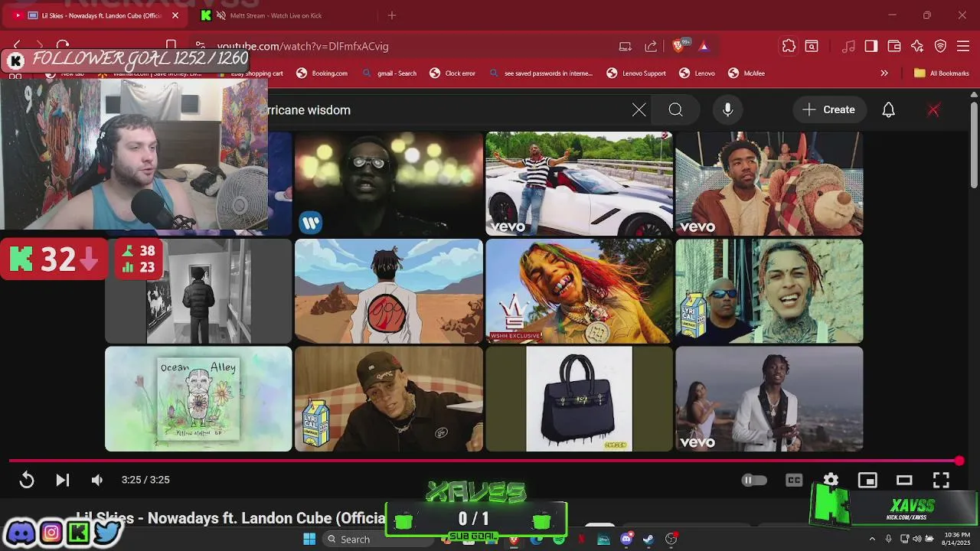Open Spotify from the taskbar

559,540
